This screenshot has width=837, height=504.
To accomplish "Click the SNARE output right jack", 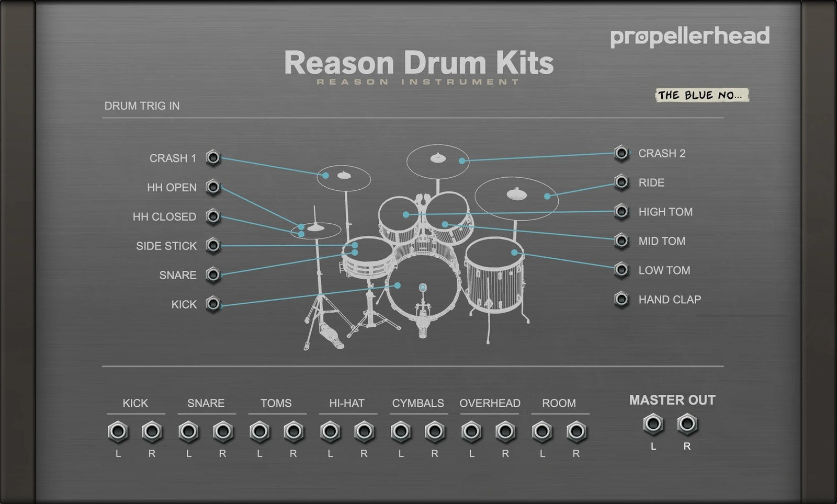I will coord(223,432).
